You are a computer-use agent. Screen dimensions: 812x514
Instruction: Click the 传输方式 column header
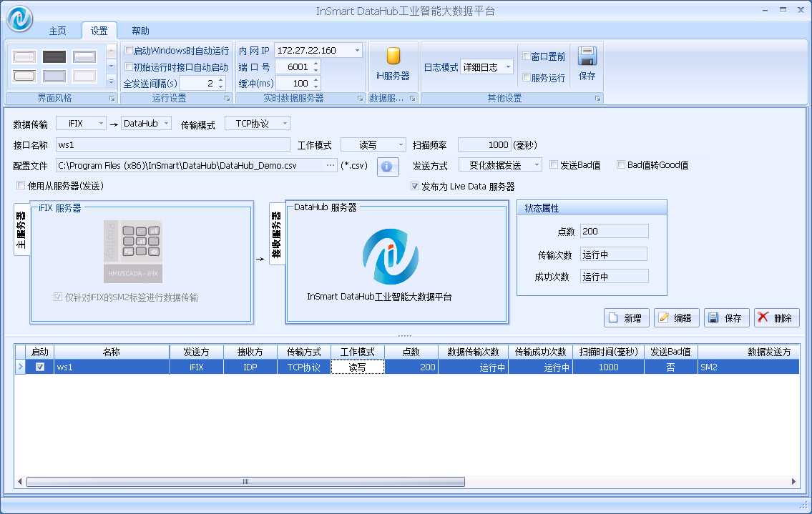coord(303,352)
